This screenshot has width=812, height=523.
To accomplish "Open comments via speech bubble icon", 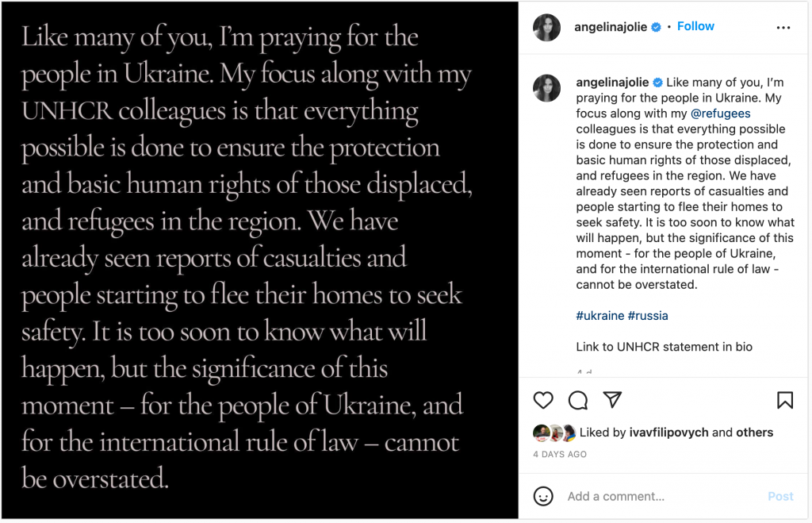I will (x=578, y=399).
